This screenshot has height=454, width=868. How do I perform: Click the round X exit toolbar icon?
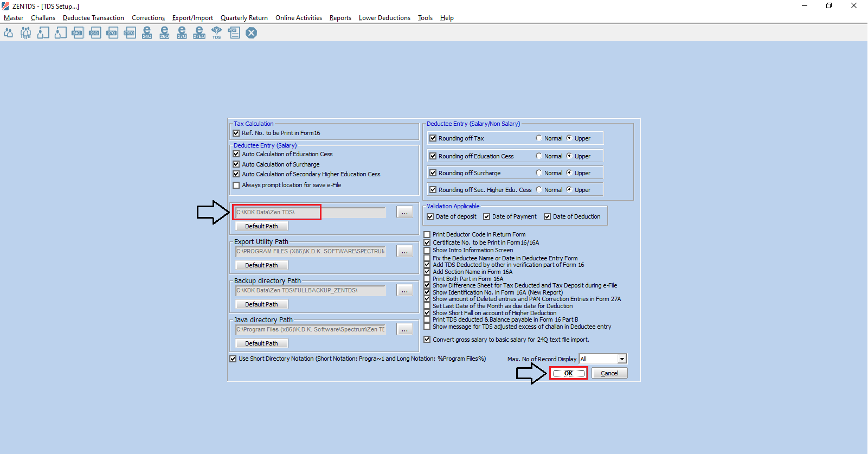[x=251, y=33]
